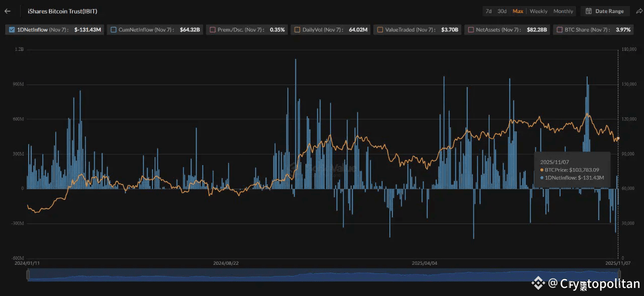The image size is (644, 296).
Task: Click the back arrow icon
Action: [x=8, y=11]
